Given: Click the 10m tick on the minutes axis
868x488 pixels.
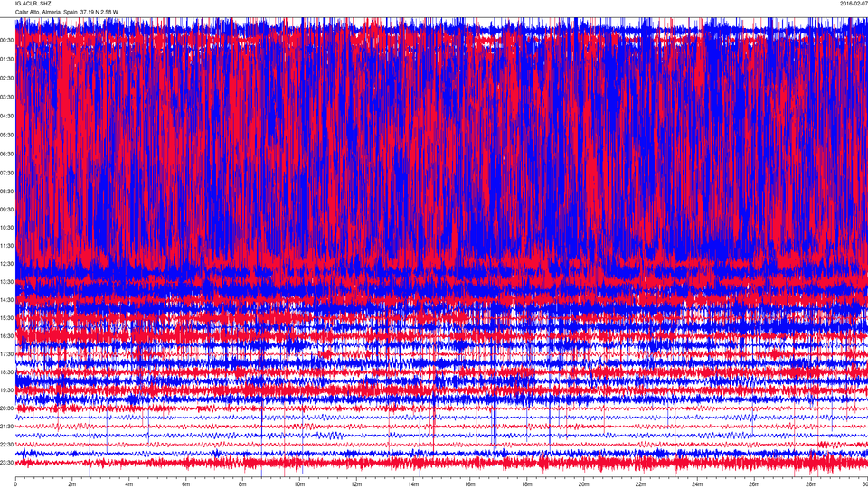Looking at the screenshot, I should (299, 483).
